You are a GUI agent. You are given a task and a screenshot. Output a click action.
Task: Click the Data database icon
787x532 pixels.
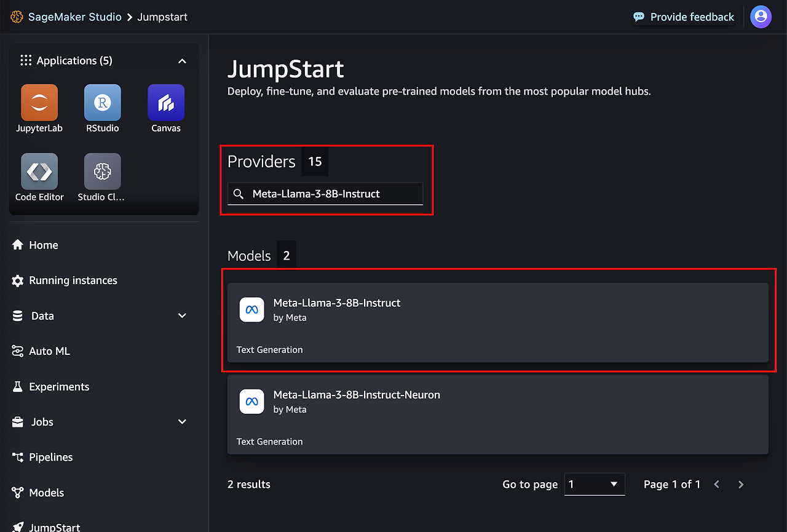[18, 316]
